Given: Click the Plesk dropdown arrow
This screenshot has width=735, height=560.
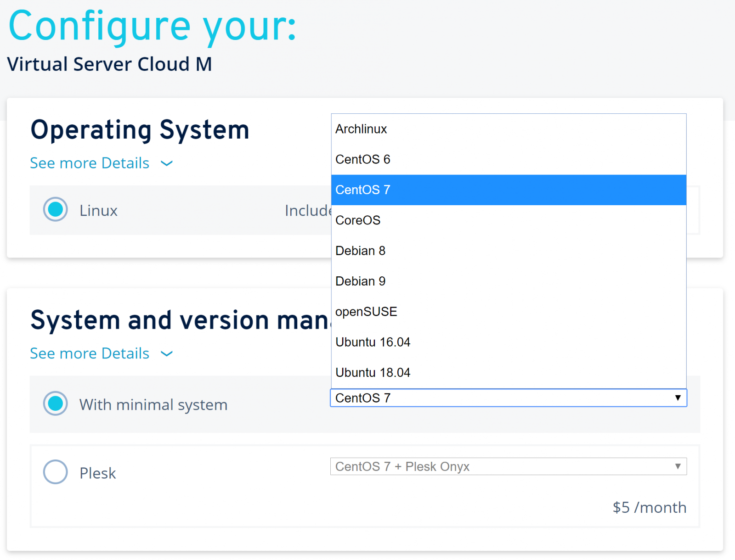Looking at the screenshot, I should [x=678, y=466].
